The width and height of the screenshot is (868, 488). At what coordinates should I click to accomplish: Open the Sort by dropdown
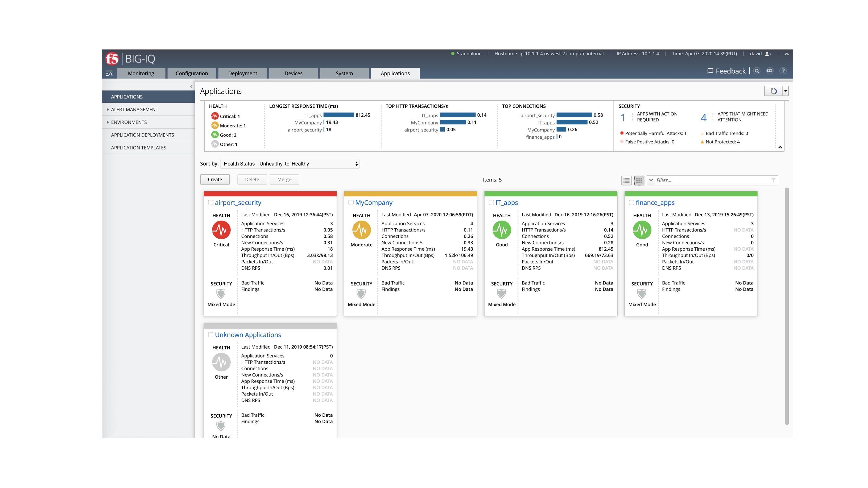pyautogui.click(x=290, y=164)
